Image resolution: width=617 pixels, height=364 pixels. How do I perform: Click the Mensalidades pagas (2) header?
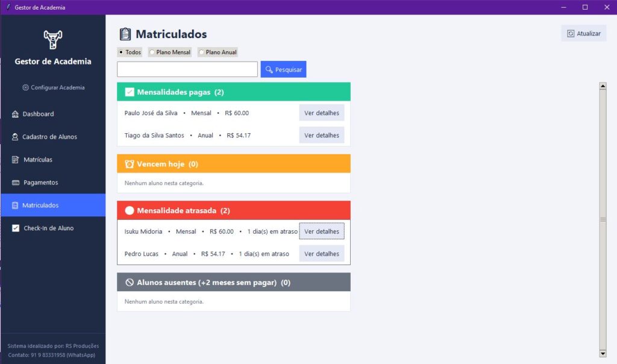(x=234, y=92)
